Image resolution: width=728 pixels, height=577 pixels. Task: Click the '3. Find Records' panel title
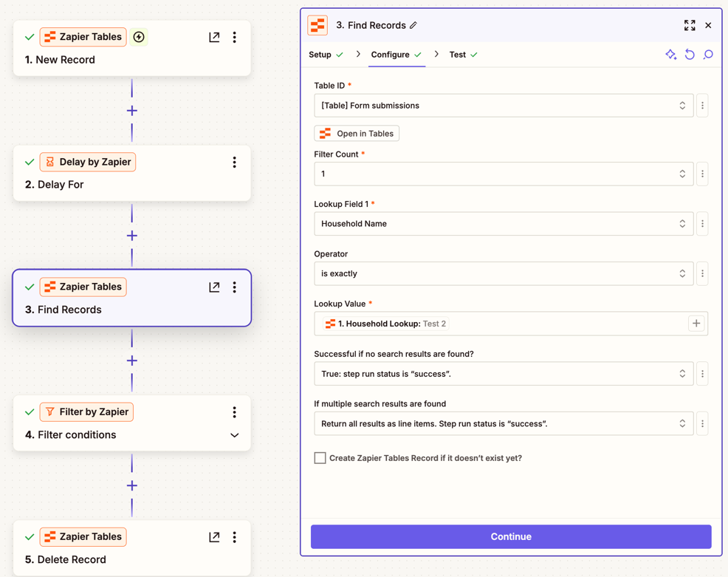tap(371, 25)
